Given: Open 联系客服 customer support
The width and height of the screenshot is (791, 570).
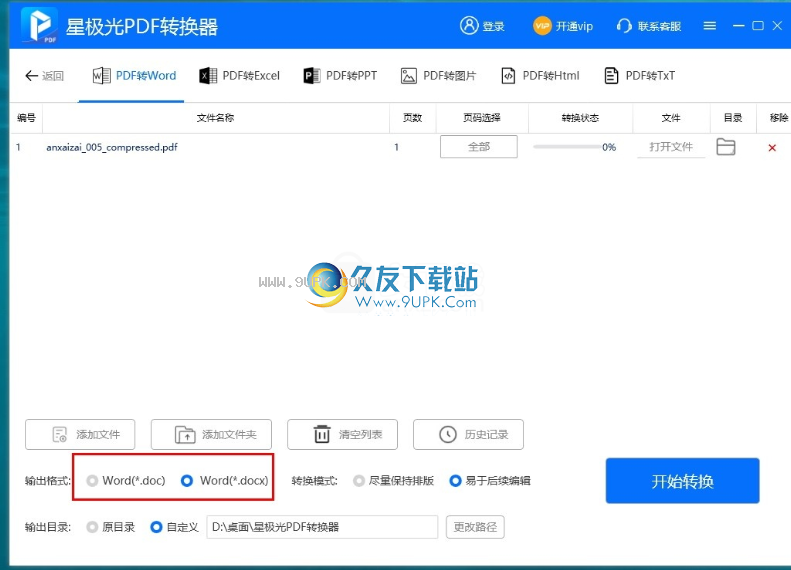Looking at the screenshot, I should tap(659, 26).
